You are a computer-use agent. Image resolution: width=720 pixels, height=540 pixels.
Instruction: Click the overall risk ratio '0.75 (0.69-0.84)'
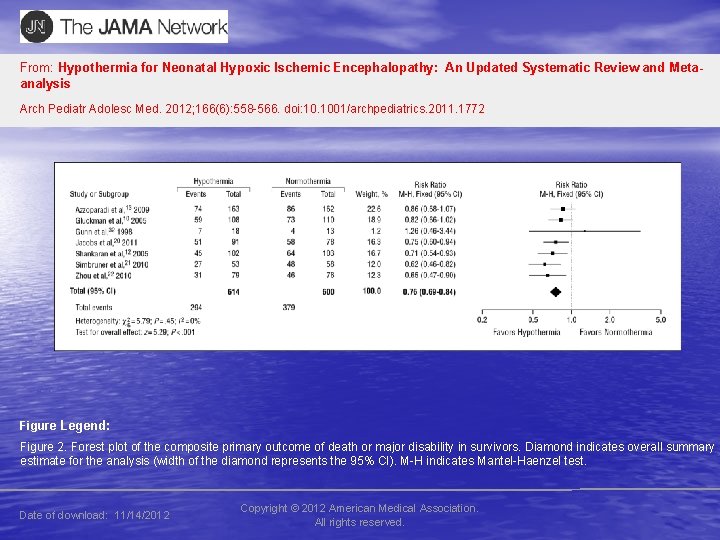coord(429,292)
